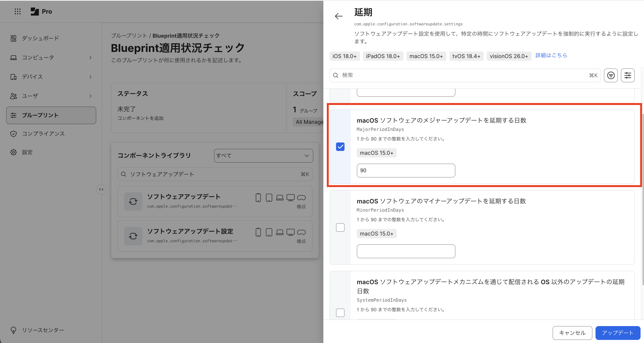Enable the SystemPeriodInDays checkbox
The width and height of the screenshot is (644, 343).
(x=340, y=312)
